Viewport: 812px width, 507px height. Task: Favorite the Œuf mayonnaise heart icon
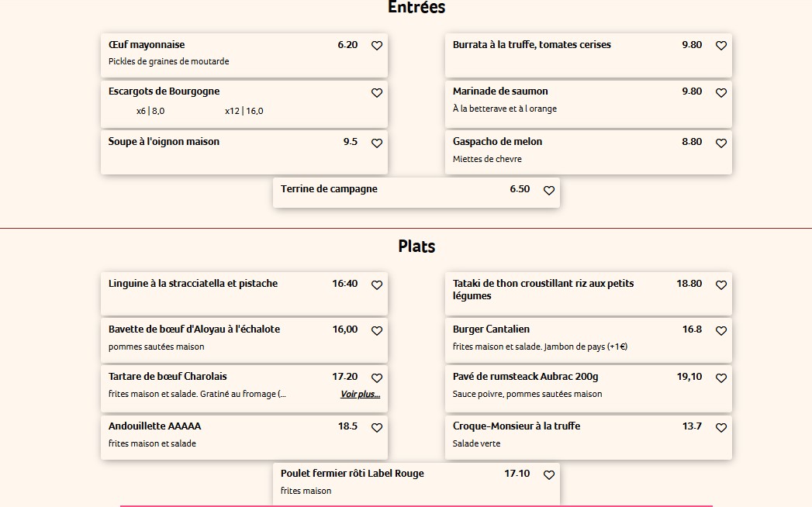(377, 46)
